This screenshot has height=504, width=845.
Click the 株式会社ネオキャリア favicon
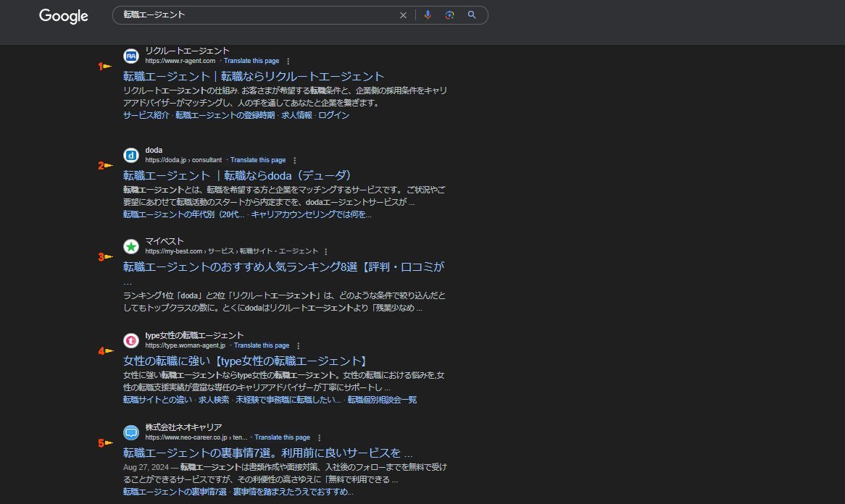click(x=131, y=432)
